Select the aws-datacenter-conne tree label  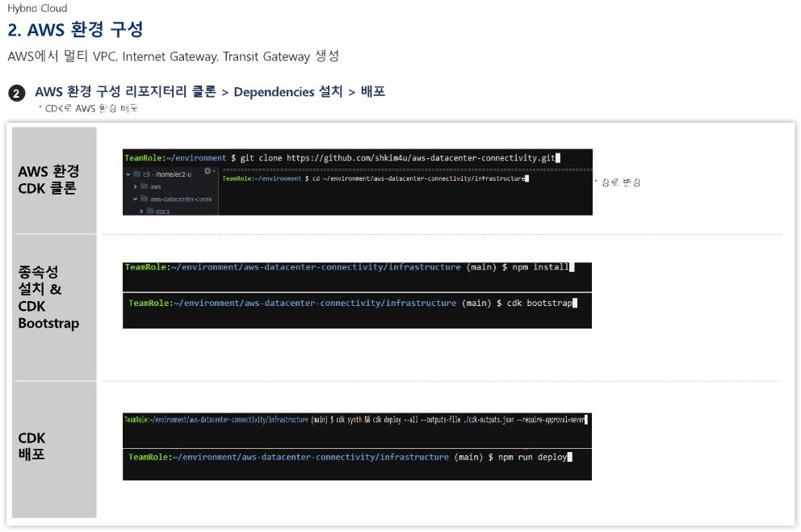pos(181,199)
